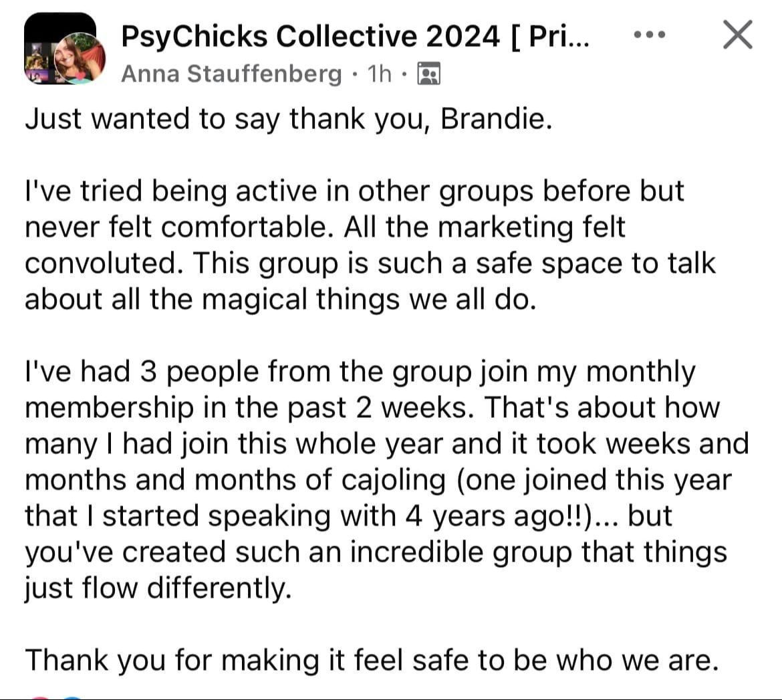The height and width of the screenshot is (700, 782).
Task: Click the words "just flow differently."
Action: tap(158, 588)
